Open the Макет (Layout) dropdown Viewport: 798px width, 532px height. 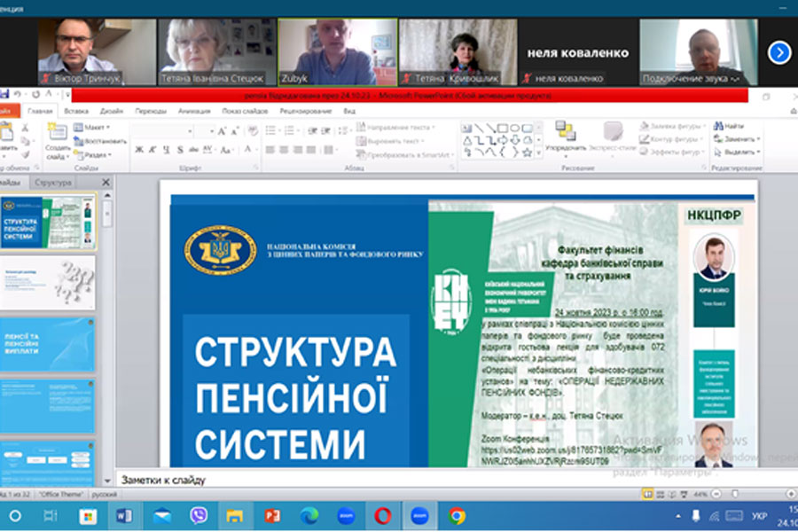(x=95, y=127)
